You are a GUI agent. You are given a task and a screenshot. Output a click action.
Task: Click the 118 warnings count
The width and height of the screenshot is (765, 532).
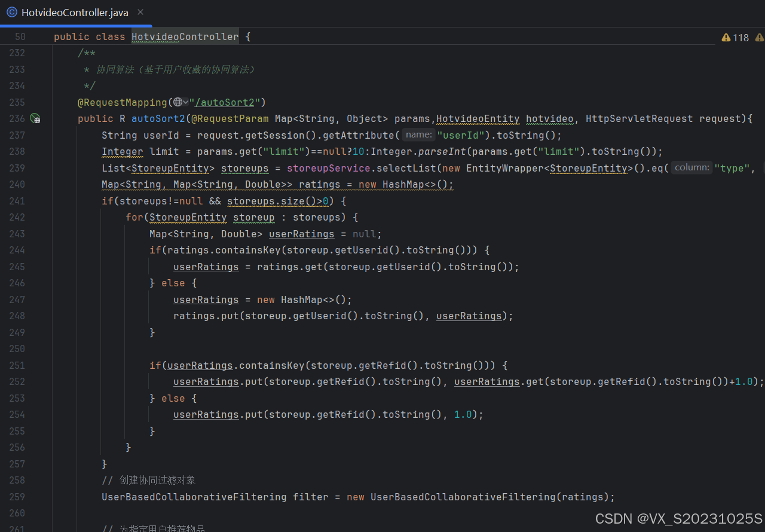pyautogui.click(x=740, y=38)
